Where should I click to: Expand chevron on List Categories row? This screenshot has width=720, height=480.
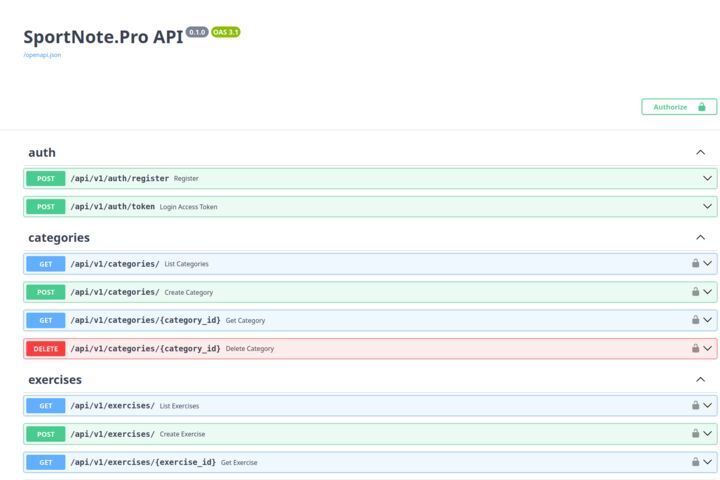click(x=707, y=264)
